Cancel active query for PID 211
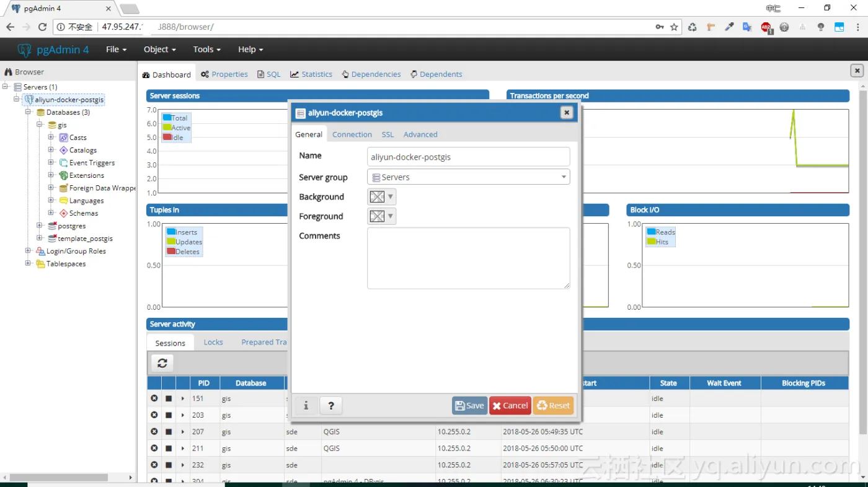The width and height of the screenshot is (868, 487). pyautogui.click(x=168, y=449)
